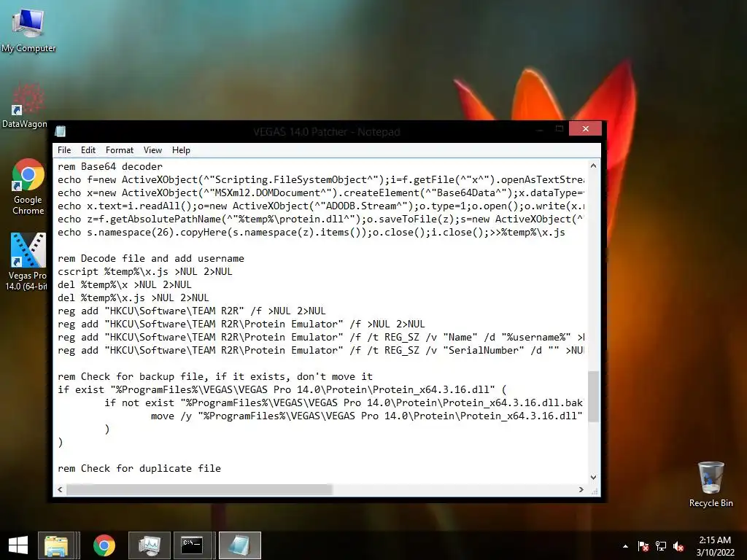Open the Format menu in Notepad
The width and height of the screenshot is (747, 560).
pos(120,150)
